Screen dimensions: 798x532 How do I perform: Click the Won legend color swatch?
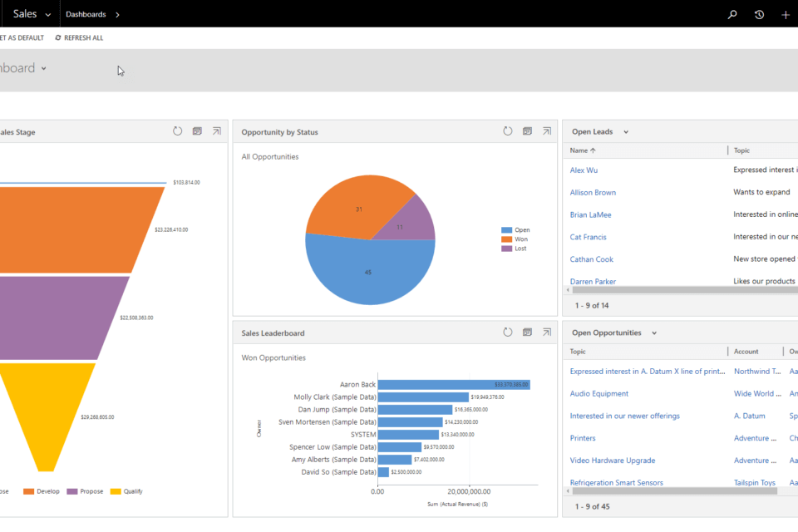point(506,239)
